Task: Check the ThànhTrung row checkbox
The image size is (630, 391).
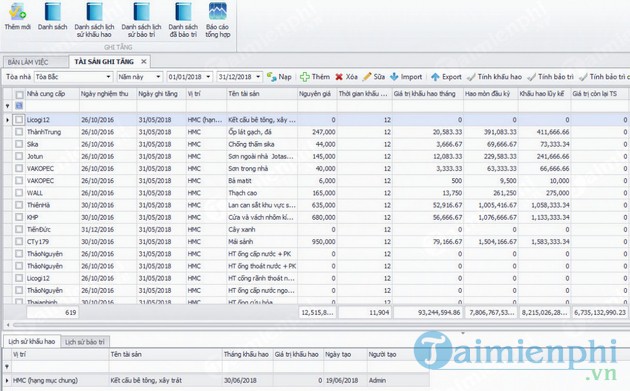Action: click(19, 131)
